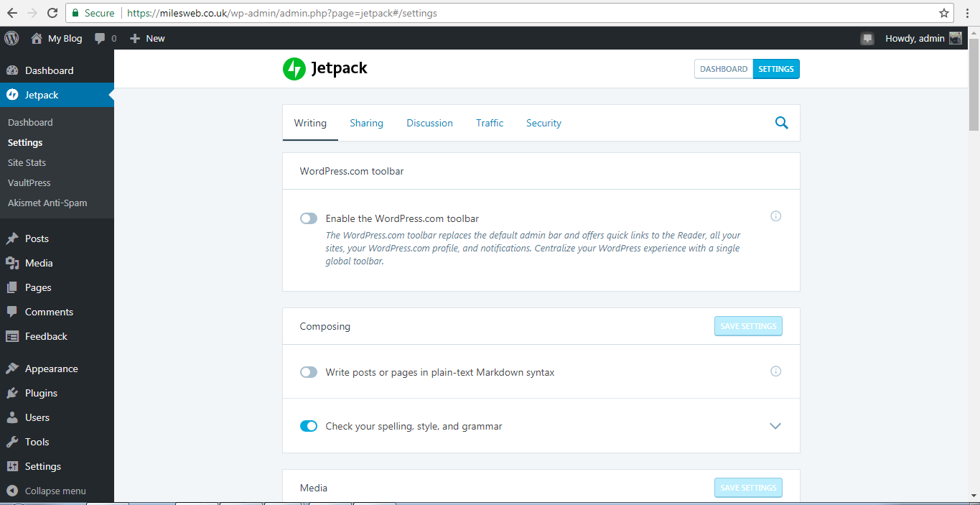Click the admin avatar image
Viewport: 980px width, 505px height.
click(956, 38)
